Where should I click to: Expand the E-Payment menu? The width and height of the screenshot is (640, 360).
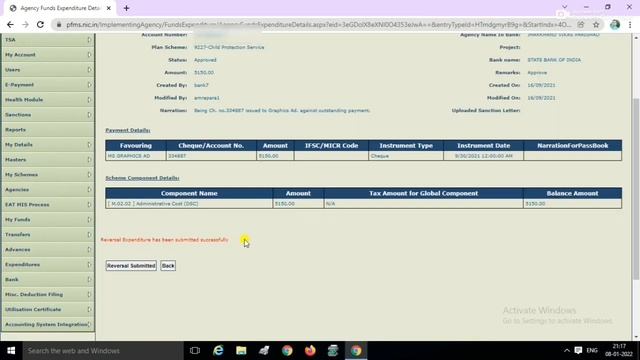(x=48, y=84)
